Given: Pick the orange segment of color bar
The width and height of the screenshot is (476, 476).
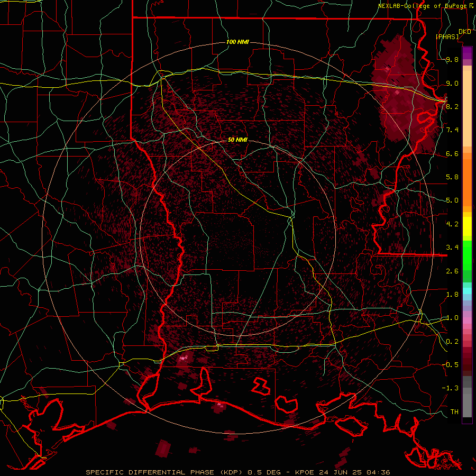Looking at the screenshot, I should point(467,182).
